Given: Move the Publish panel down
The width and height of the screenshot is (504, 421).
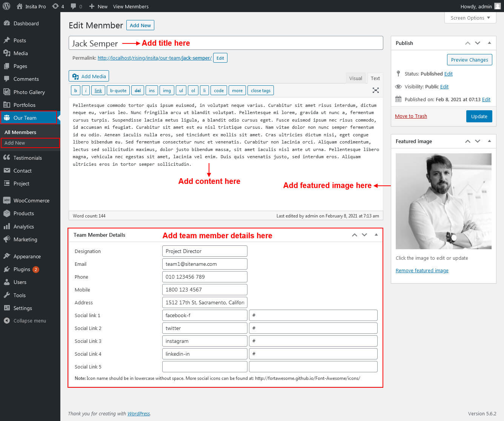Looking at the screenshot, I should [x=478, y=43].
